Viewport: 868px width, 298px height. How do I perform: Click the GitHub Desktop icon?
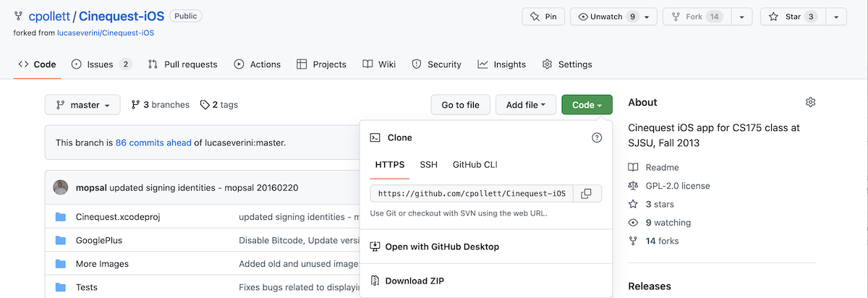pos(375,247)
